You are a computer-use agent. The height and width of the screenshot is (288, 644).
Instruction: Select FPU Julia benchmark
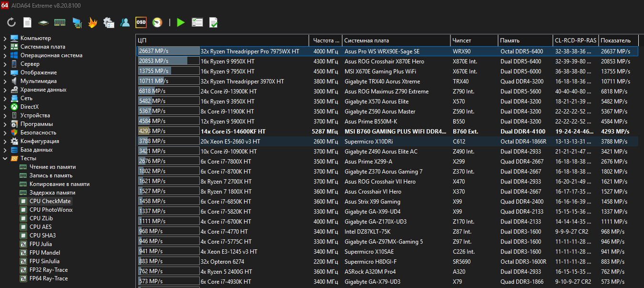(41, 244)
